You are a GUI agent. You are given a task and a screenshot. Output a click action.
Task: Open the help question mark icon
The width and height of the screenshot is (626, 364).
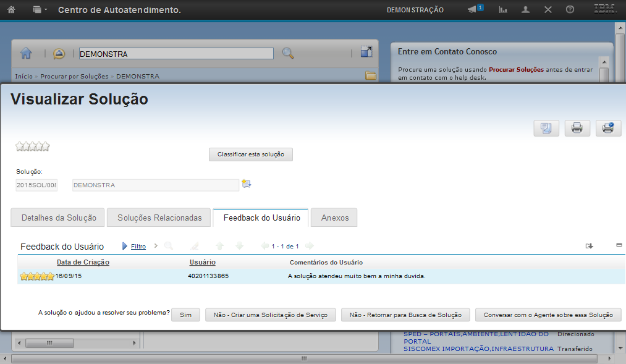(x=570, y=10)
